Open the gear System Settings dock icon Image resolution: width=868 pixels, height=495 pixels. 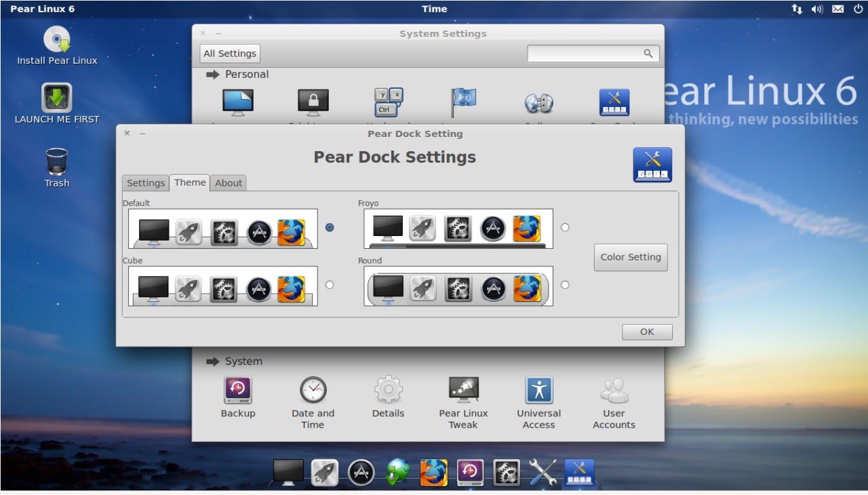tap(507, 473)
